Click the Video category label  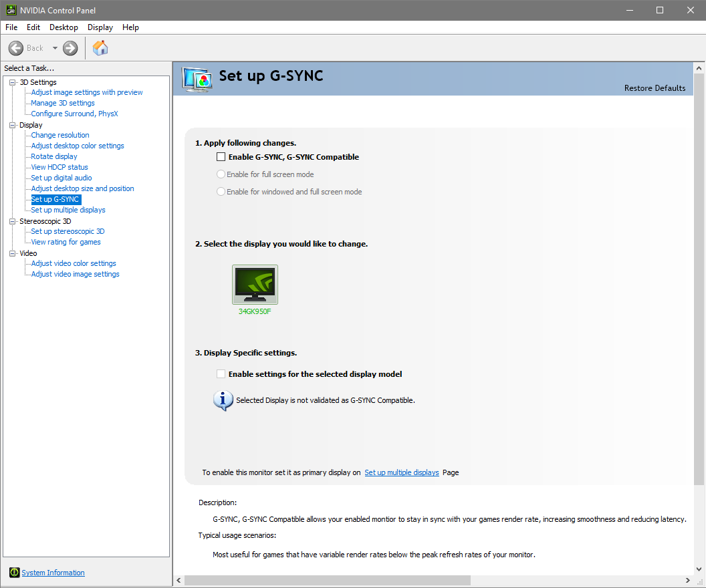pyautogui.click(x=28, y=253)
